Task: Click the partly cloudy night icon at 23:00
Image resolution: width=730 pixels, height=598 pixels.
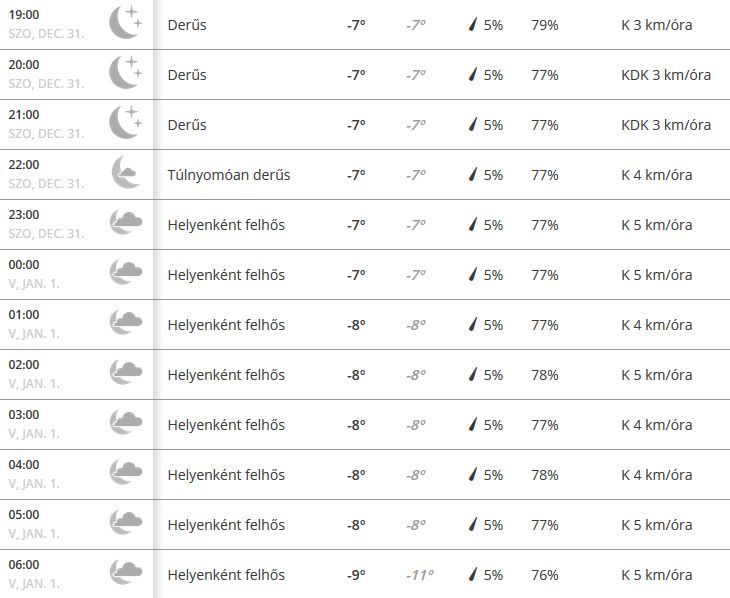Action: pyautogui.click(x=126, y=222)
